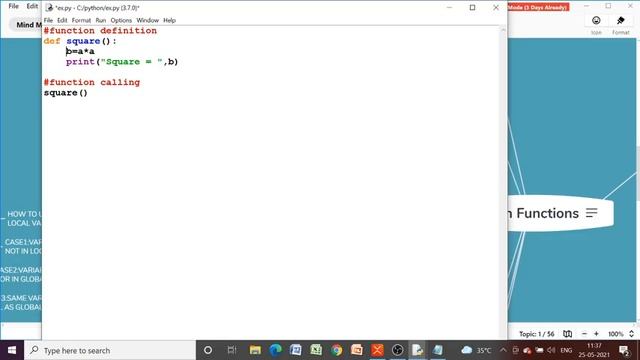Viewport: 640px width, 360px height.
Task: Open Task View on the taskbar
Action: pyautogui.click(x=232, y=350)
